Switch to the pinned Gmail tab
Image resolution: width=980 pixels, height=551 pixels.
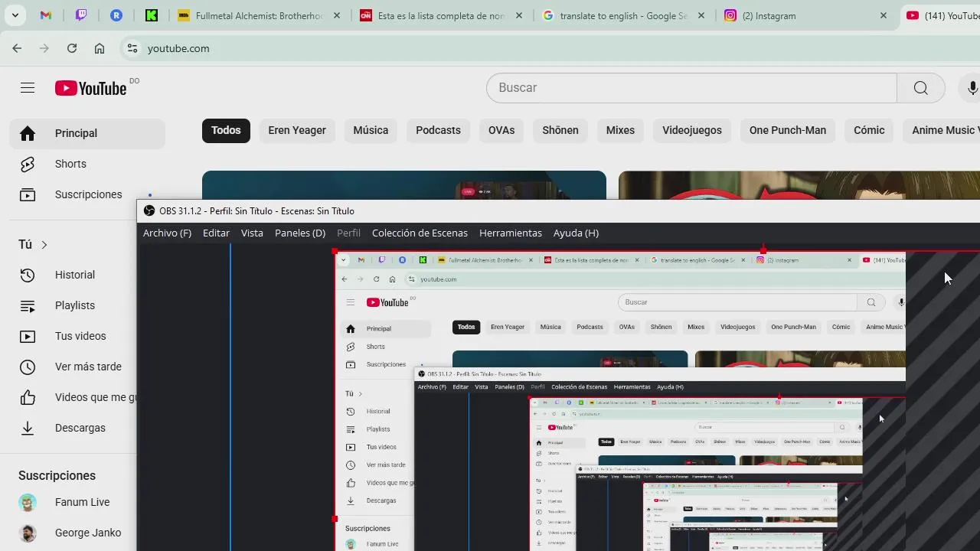point(46,15)
